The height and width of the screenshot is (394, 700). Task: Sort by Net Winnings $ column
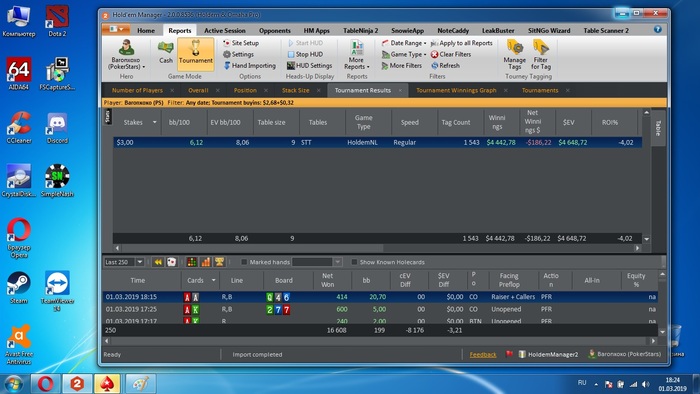coord(533,122)
